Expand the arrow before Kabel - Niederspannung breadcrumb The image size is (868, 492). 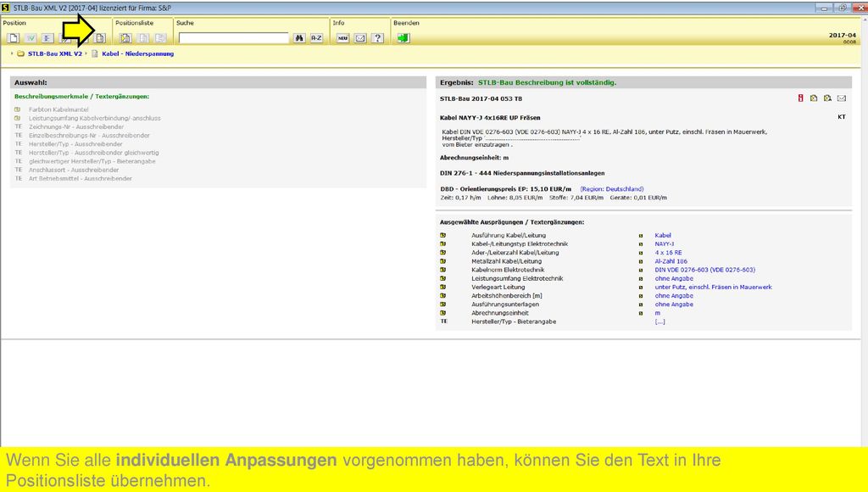coord(86,53)
